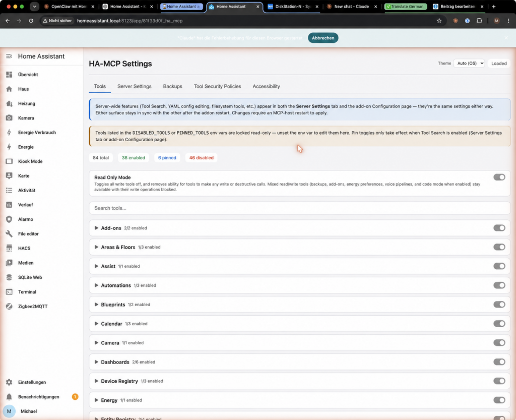Expand the Blueprints tool group
The image size is (516, 420).
coord(96,305)
